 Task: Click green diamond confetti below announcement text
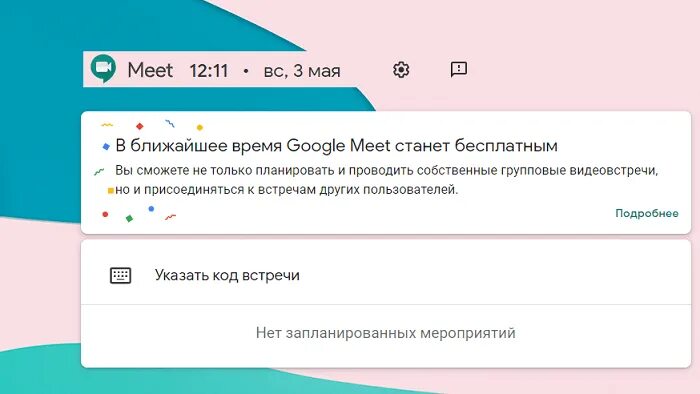point(129,218)
